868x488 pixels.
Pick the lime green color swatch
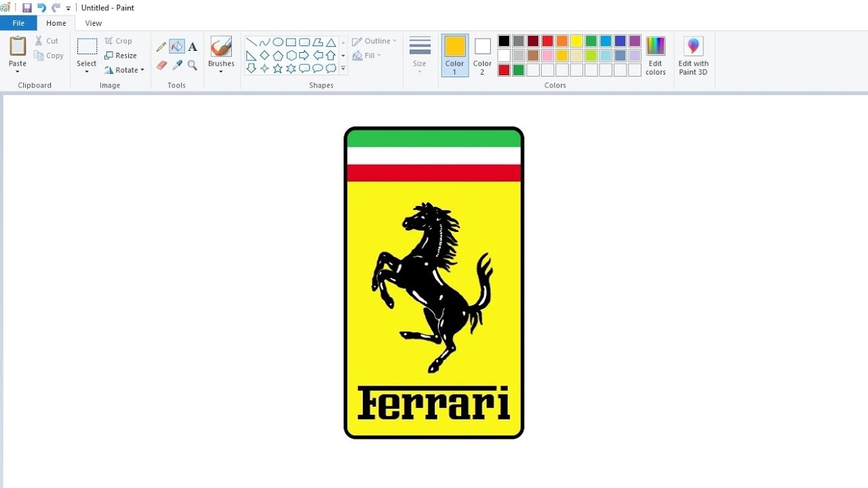tap(591, 56)
